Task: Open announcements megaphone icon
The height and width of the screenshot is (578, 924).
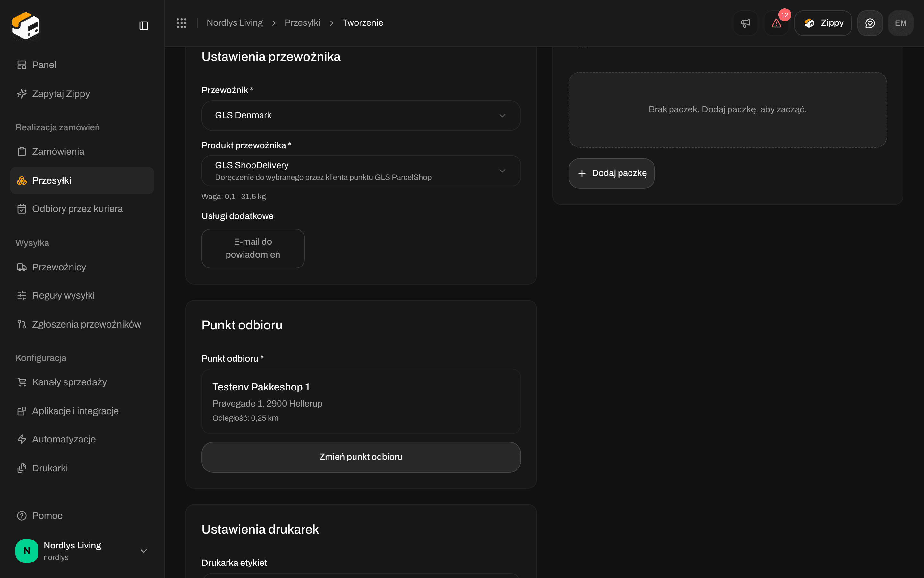Action: click(745, 23)
